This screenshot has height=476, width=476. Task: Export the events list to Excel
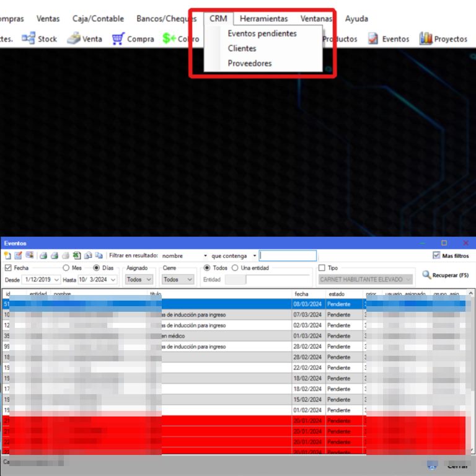click(x=76, y=255)
